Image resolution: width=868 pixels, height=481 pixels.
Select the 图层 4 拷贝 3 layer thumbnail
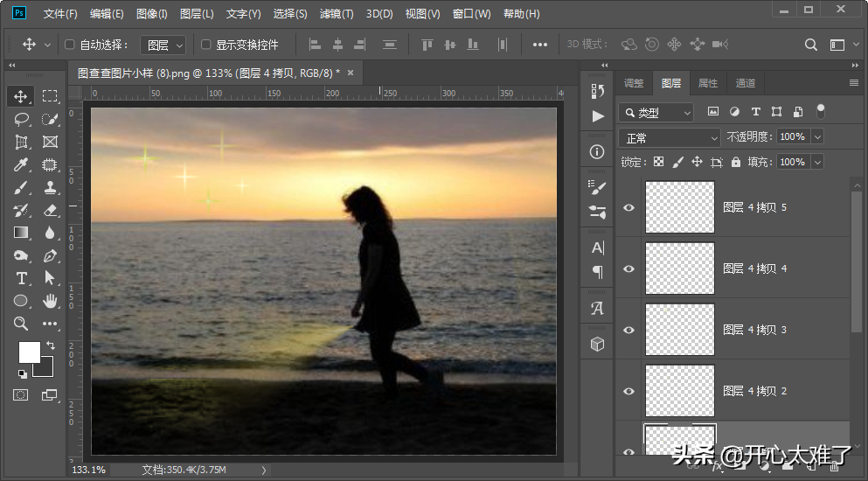(x=679, y=329)
